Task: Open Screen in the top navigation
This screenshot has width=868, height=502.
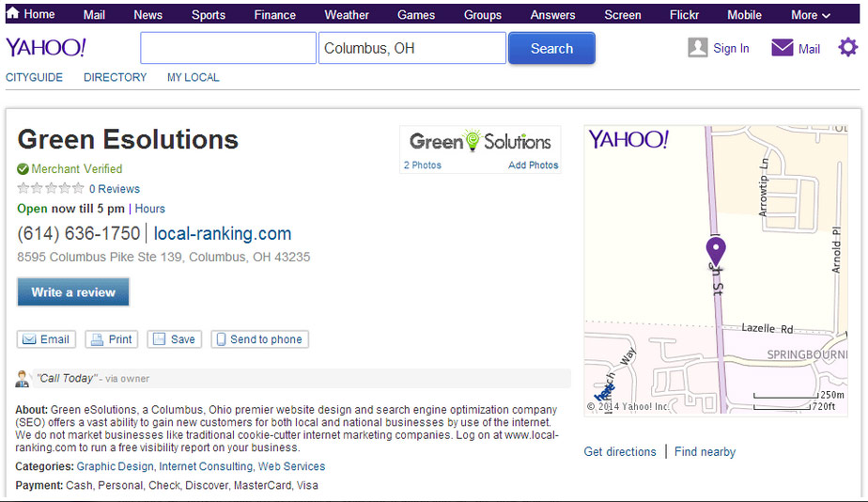Action: coord(622,15)
